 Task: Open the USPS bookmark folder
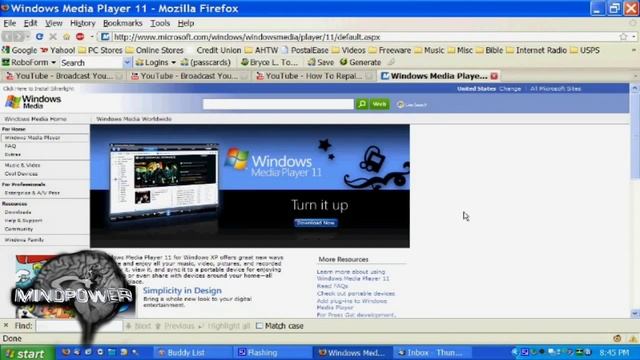coord(585,50)
